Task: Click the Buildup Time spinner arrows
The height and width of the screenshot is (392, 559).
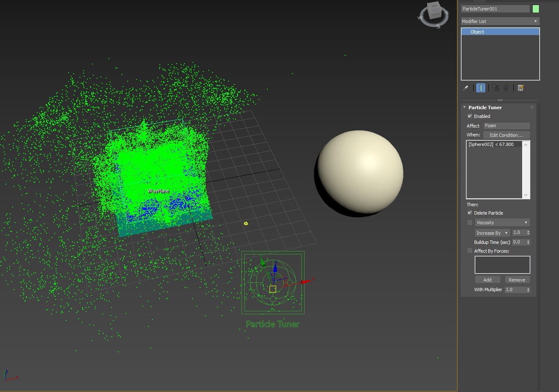Action: [x=528, y=242]
